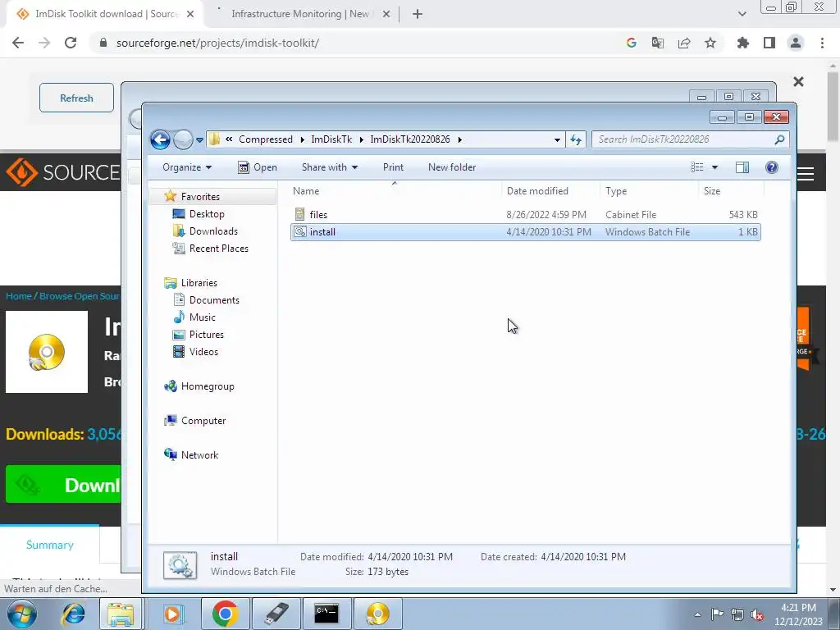This screenshot has width=840, height=630.
Task: Open the Windows Start menu
Action: click(x=21, y=614)
